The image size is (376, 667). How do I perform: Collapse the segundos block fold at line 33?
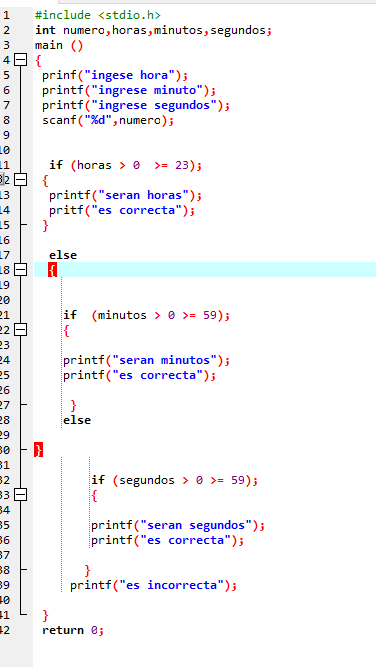pyautogui.click(x=20, y=495)
